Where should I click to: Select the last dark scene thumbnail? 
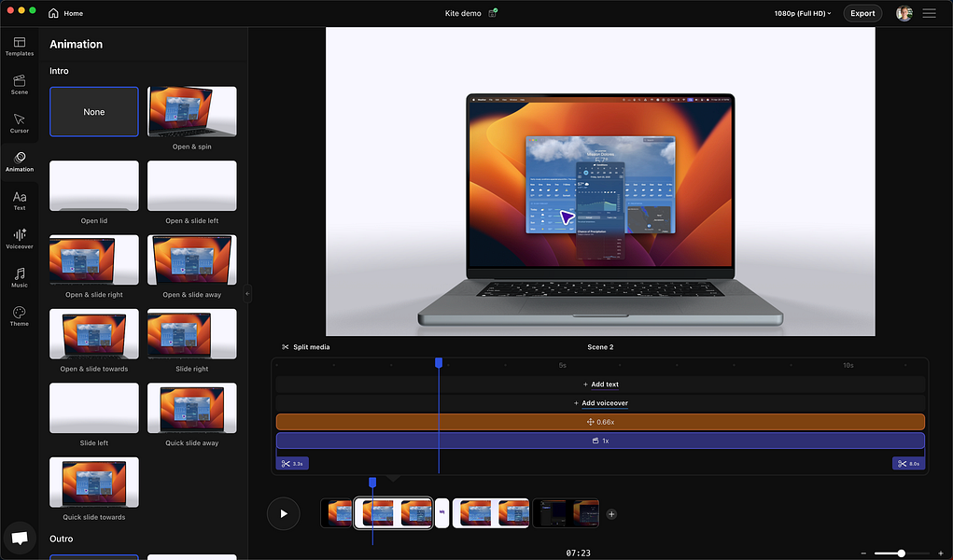coord(567,513)
